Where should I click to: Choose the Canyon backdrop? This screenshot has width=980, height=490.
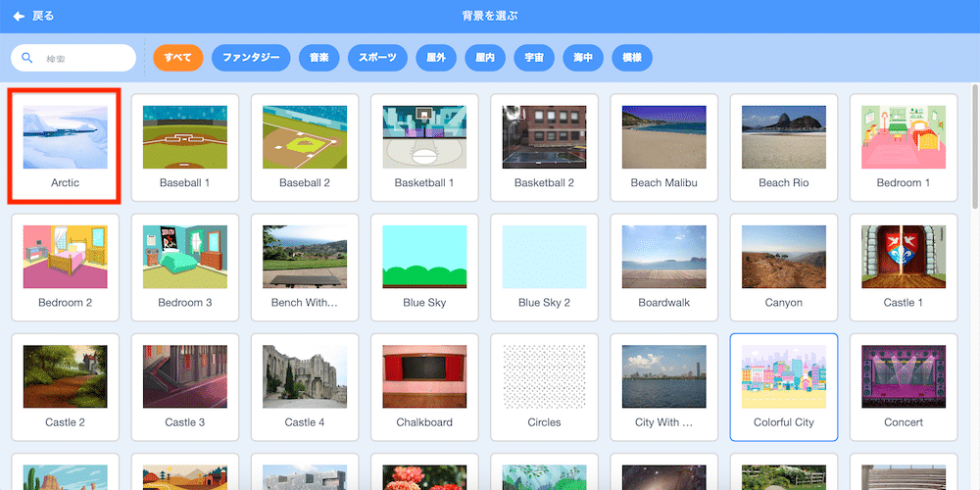784,268
